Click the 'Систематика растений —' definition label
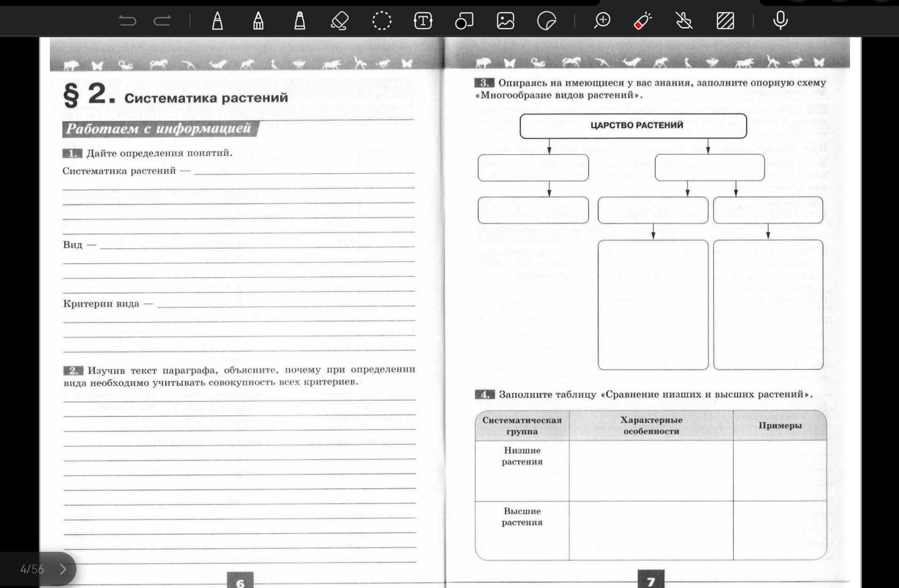The image size is (899, 588). [x=126, y=171]
